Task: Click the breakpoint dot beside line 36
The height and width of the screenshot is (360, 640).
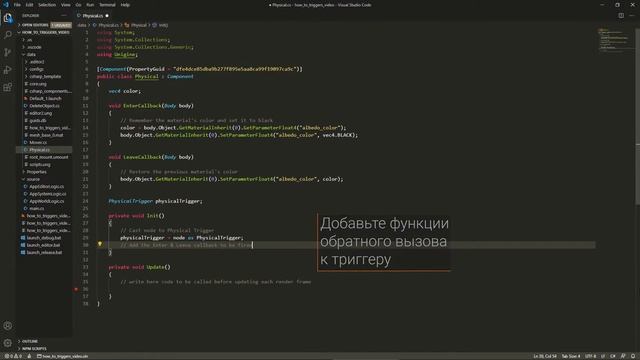Action: [x=76, y=289]
